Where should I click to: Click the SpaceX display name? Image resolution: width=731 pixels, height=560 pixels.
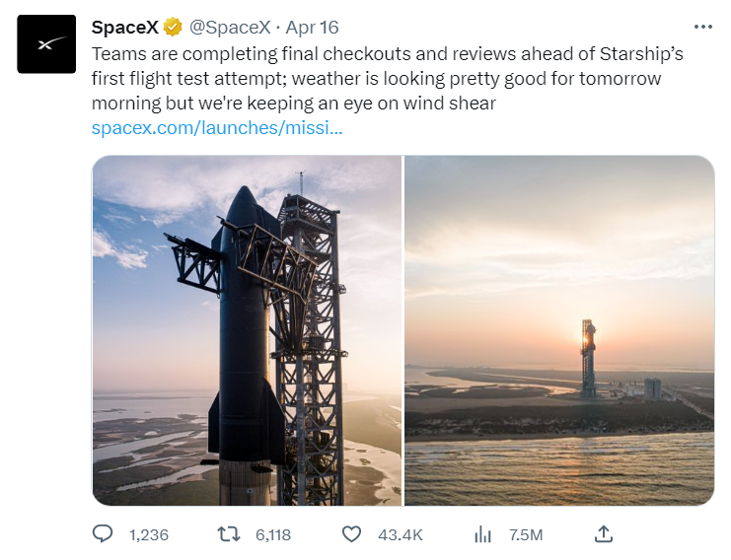[x=124, y=27]
